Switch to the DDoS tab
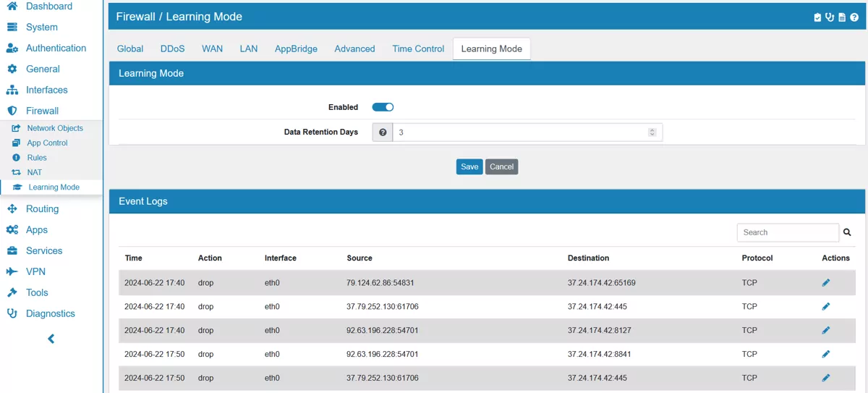 (172, 48)
